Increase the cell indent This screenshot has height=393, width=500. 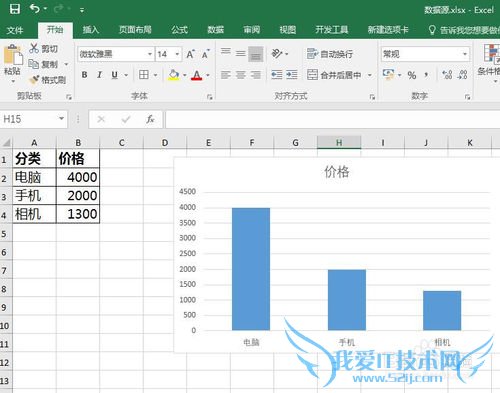tap(292, 75)
